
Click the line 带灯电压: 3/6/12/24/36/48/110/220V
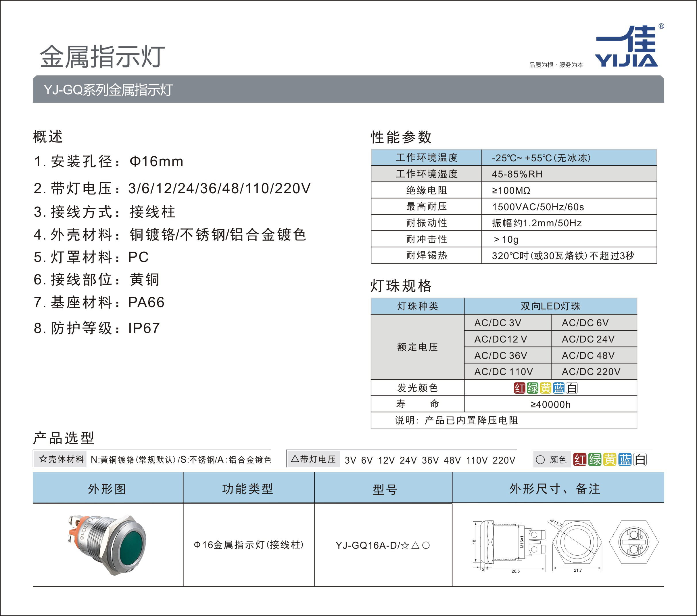click(x=172, y=188)
